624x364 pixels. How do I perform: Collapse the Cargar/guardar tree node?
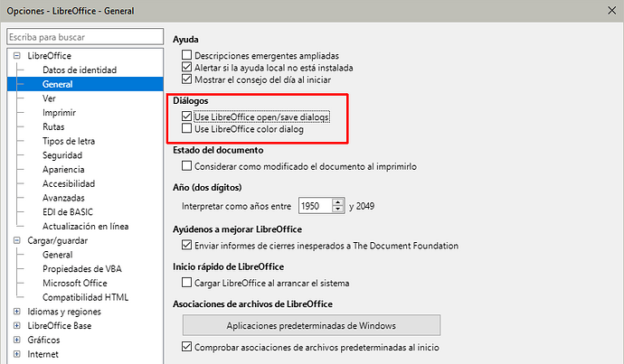pyautogui.click(x=17, y=241)
